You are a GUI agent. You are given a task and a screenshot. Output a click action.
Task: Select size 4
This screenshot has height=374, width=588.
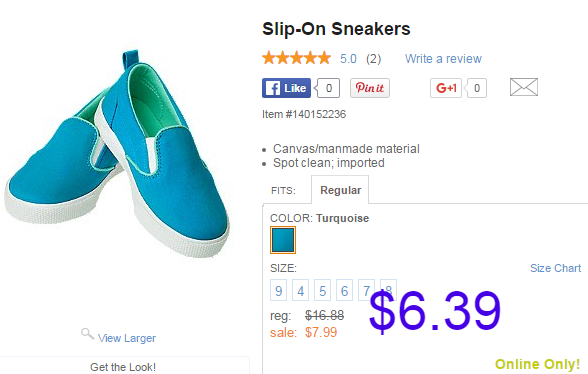point(300,290)
